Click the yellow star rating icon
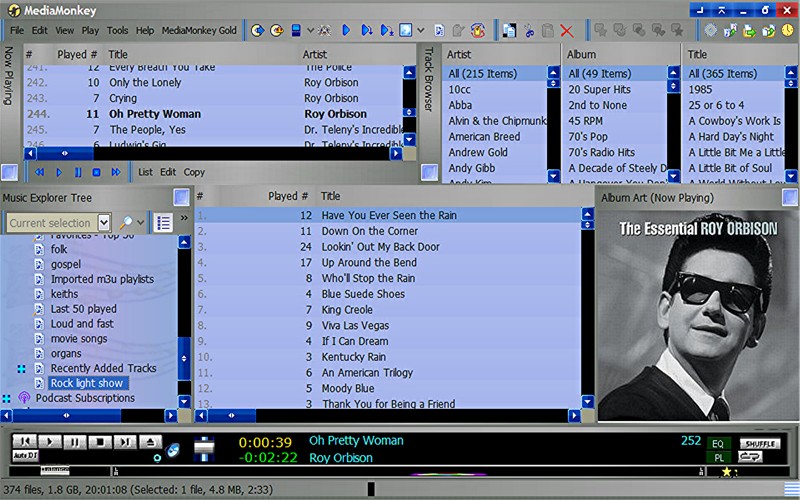The height and width of the screenshot is (500, 800). (726, 472)
